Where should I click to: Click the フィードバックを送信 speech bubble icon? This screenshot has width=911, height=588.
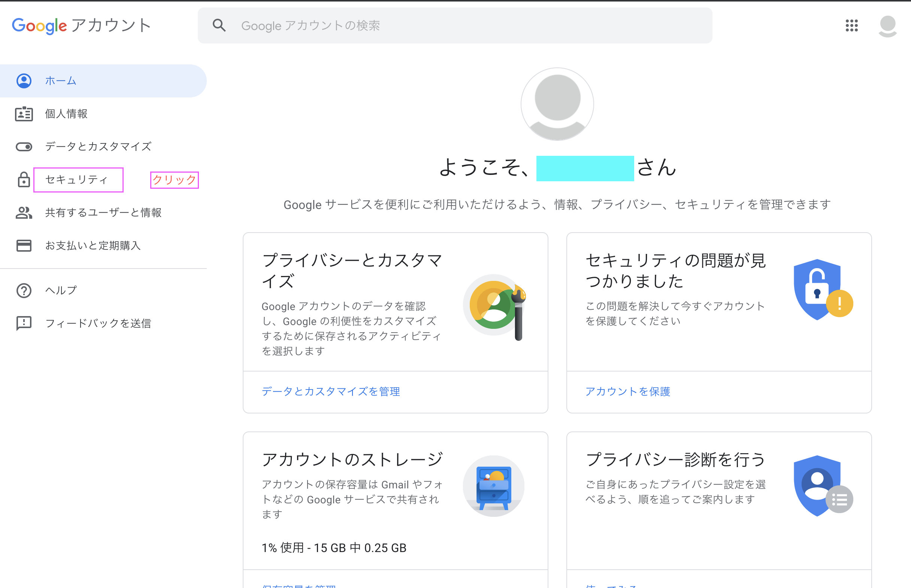tap(24, 324)
